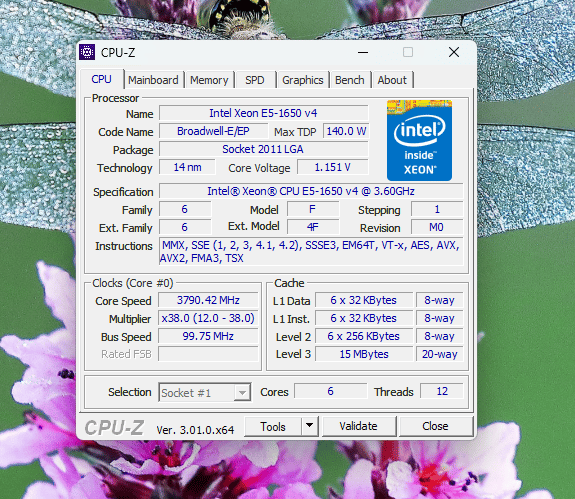Image resolution: width=575 pixels, height=499 pixels.
Task: Click the Package value Socket 2011 LGA
Action: click(x=263, y=149)
